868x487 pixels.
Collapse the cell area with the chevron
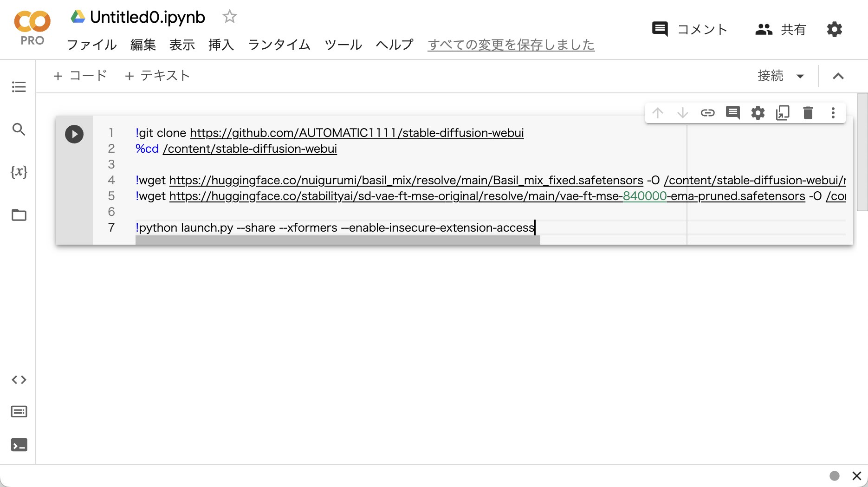pos(837,75)
